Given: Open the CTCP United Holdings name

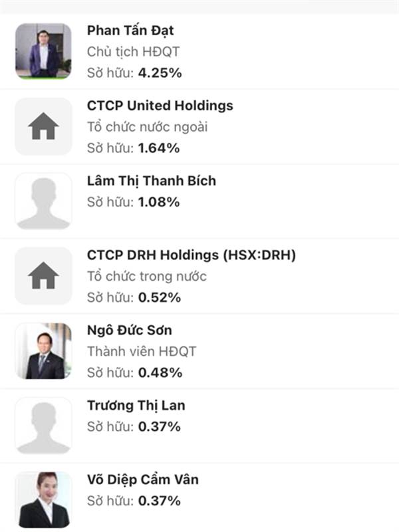Looking at the screenshot, I should point(160,106).
